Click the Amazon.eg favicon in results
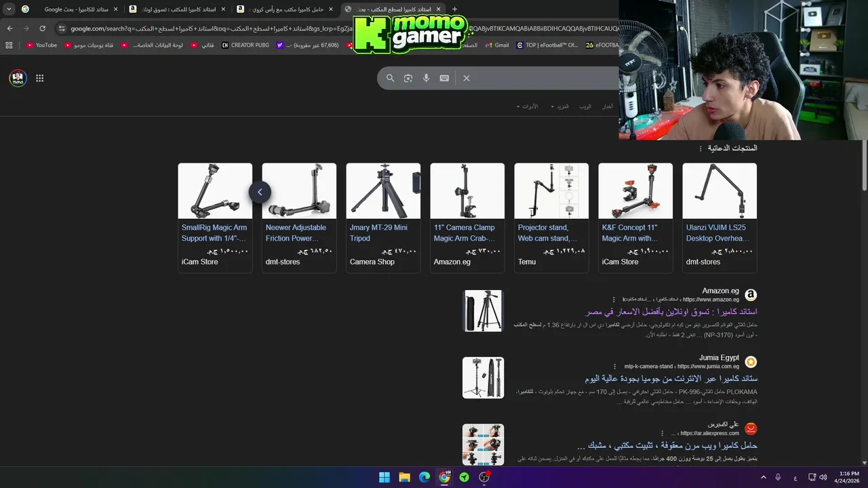Viewport: 868px width, 488px height. (x=751, y=295)
